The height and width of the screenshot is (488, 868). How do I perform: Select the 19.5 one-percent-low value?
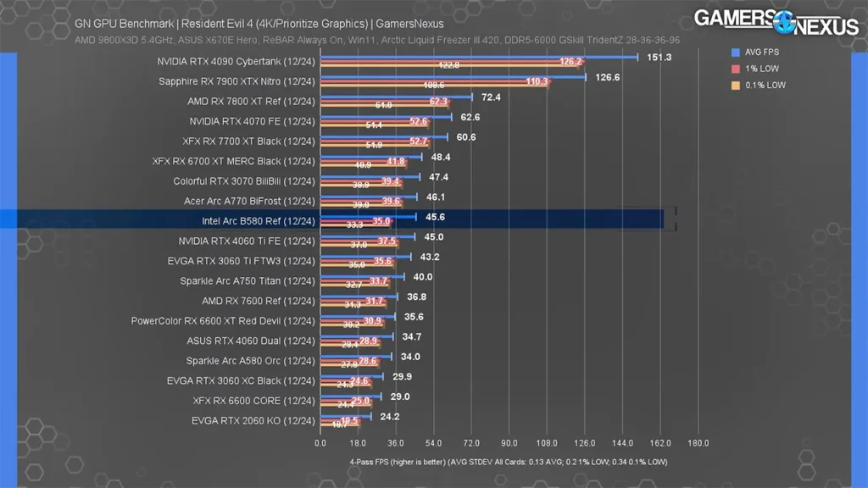pyautogui.click(x=349, y=420)
